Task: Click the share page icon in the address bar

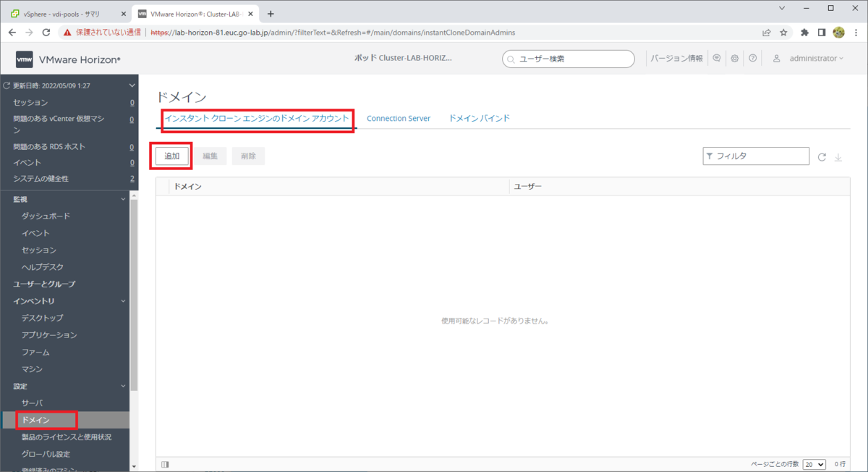Action: 766,33
